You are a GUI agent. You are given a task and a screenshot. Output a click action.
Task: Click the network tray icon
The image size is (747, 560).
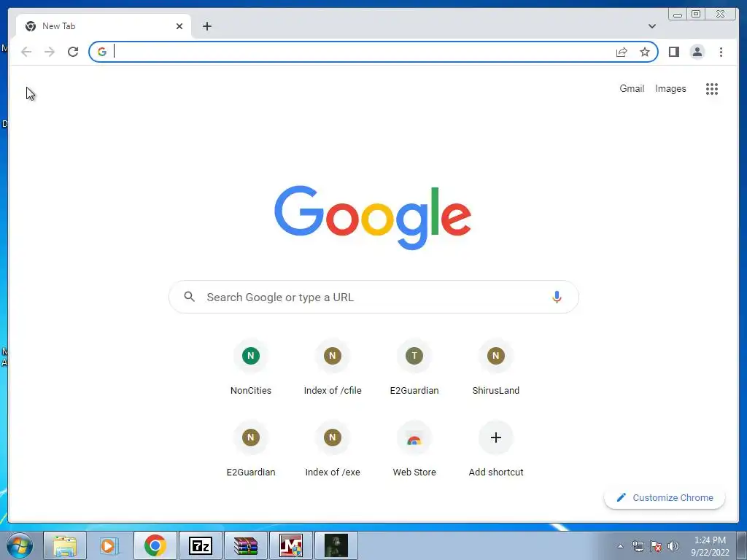638,546
